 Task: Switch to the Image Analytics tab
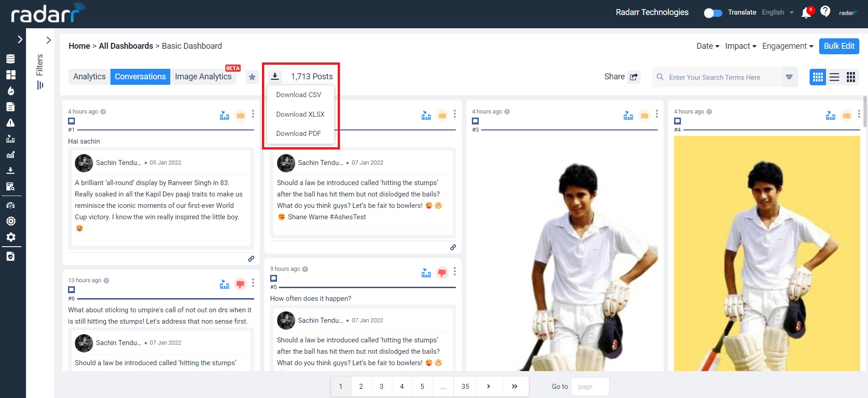pyautogui.click(x=204, y=77)
